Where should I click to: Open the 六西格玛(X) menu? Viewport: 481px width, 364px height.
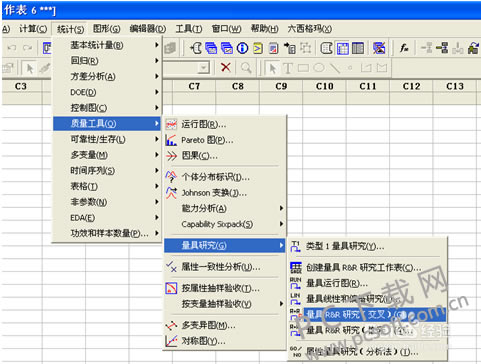click(310, 29)
